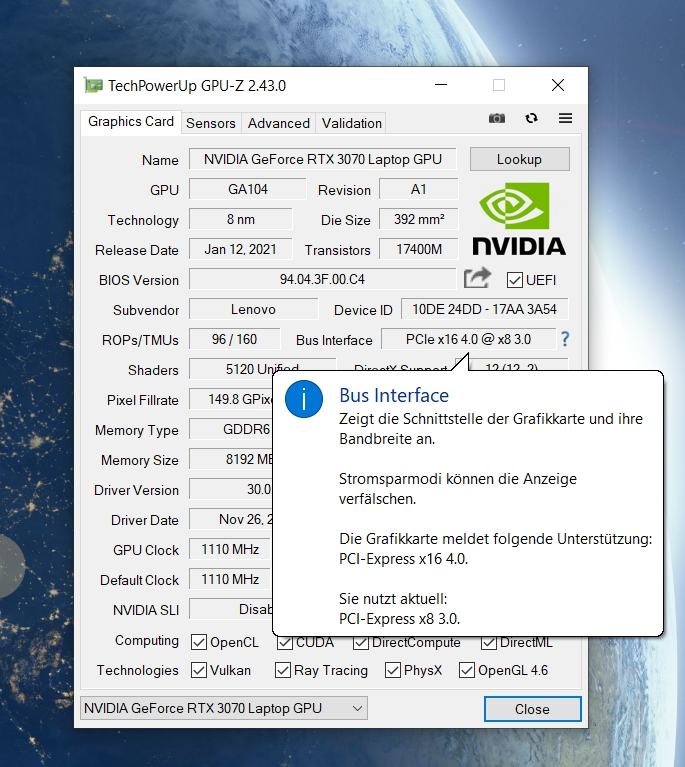Viewport: 685px width, 767px height.
Task: Click the NVIDIA logo image
Action: pyautogui.click(x=519, y=219)
